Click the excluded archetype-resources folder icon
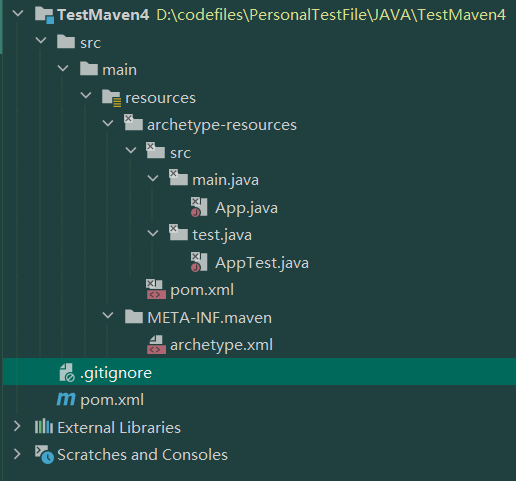 (133, 122)
